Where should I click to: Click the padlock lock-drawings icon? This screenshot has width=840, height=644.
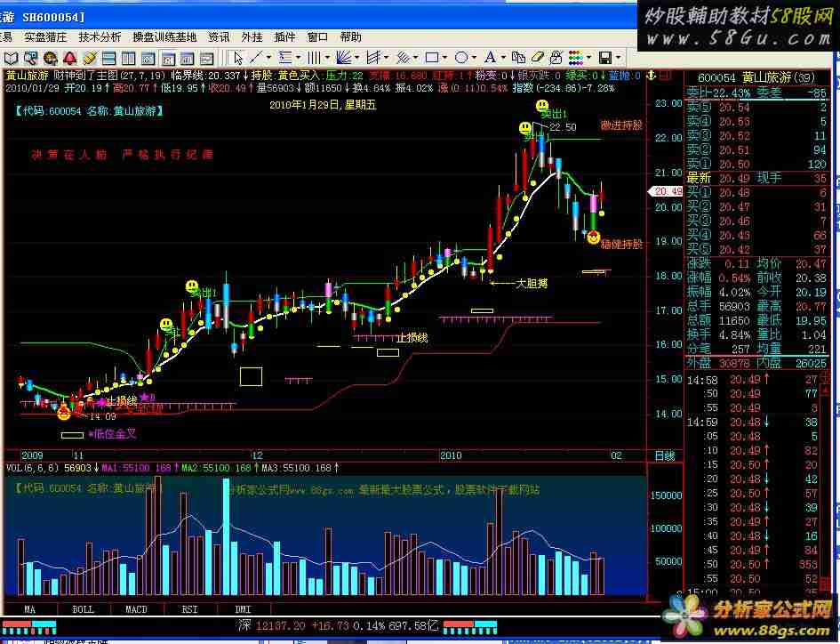[x=556, y=58]
